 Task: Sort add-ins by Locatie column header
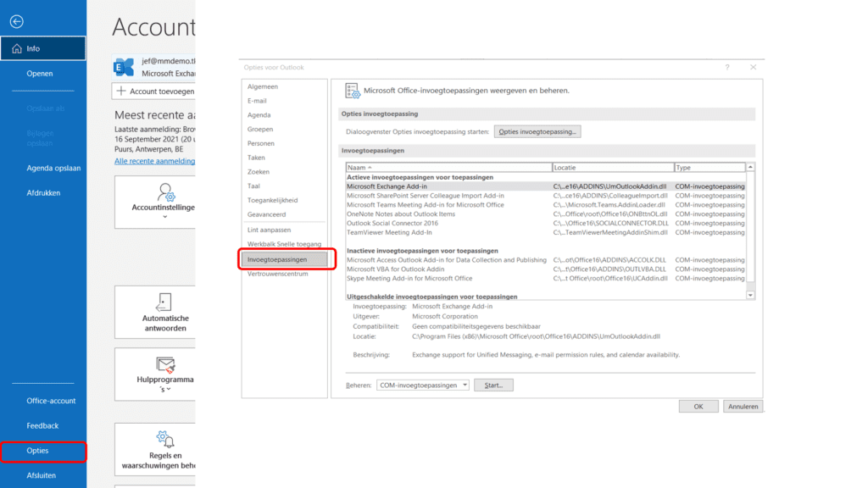(613, 167)
